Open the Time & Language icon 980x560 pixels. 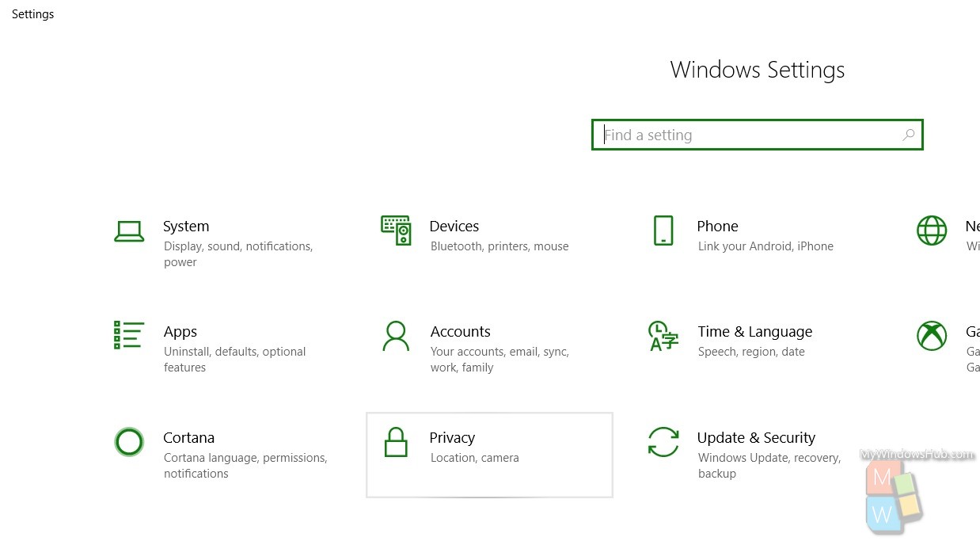point(663,336)
